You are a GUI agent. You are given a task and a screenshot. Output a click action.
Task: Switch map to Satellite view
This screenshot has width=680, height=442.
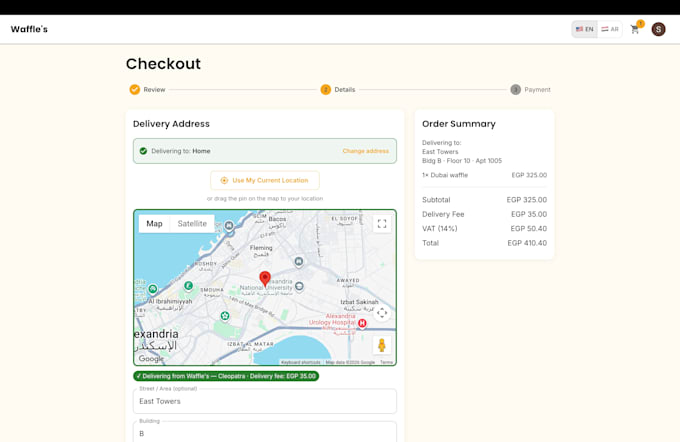coord(192,224)
